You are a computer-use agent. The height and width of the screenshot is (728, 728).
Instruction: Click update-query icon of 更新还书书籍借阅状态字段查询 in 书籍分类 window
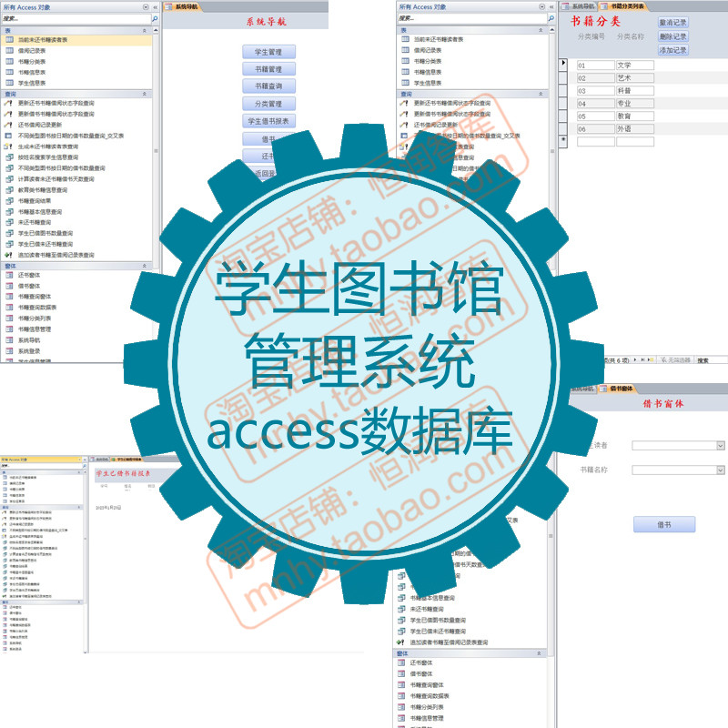[404, 103]
